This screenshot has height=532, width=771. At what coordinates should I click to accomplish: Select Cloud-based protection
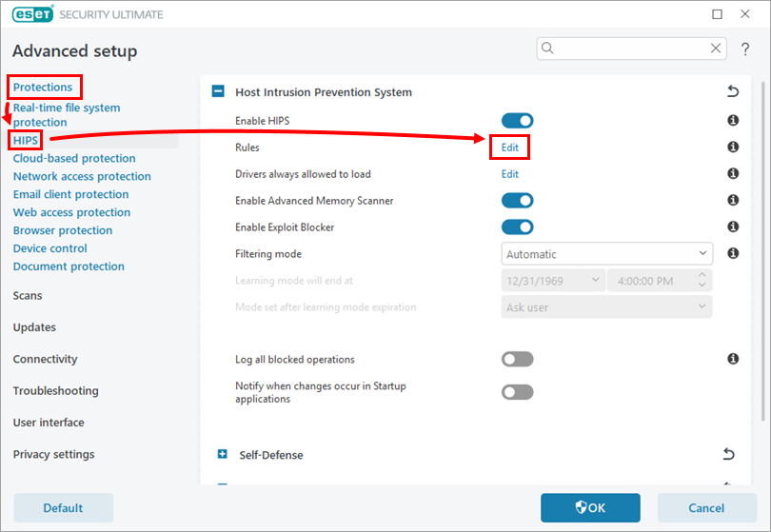(74, 158)
